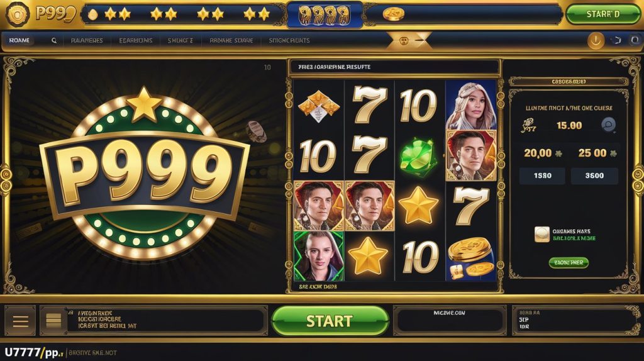Click the round grey icon beside 15.00
Screen dimensions: 644x361
[608, 125]
